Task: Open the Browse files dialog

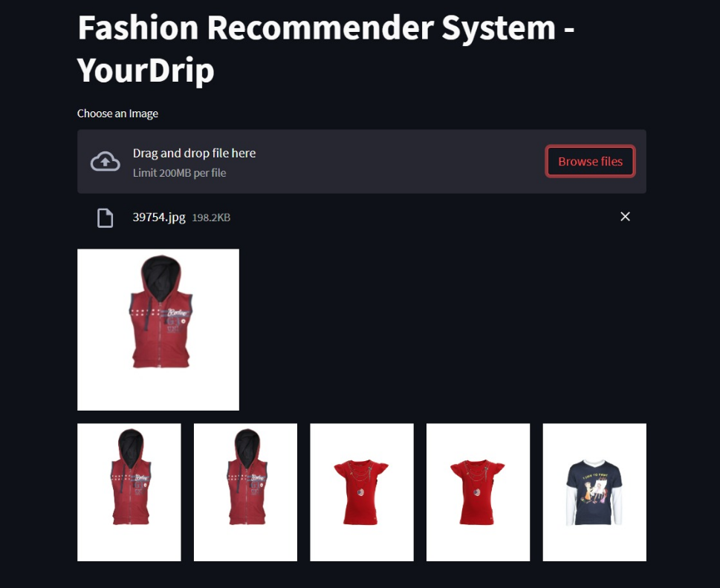Action: click(590, 161)
